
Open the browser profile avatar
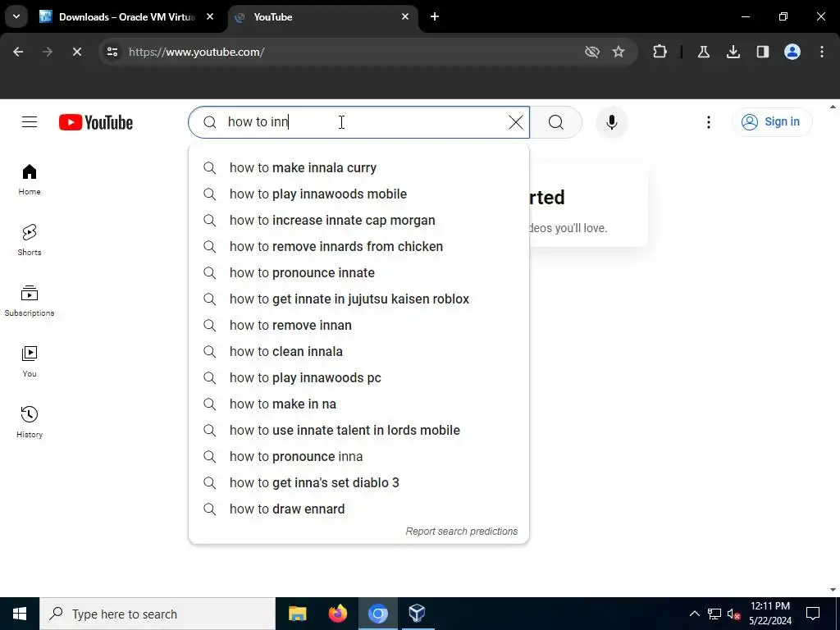(x=792, y=52)
